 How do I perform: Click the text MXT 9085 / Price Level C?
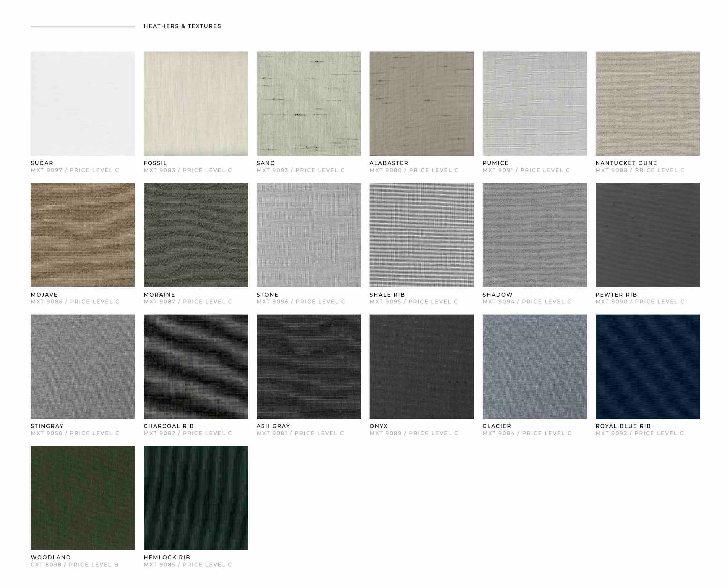point(188,565)
